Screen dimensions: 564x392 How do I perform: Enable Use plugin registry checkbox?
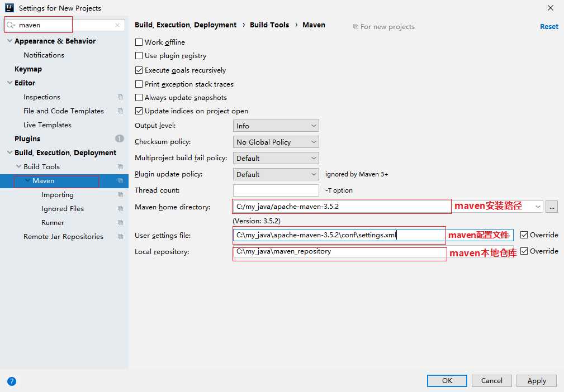point(139,56)
